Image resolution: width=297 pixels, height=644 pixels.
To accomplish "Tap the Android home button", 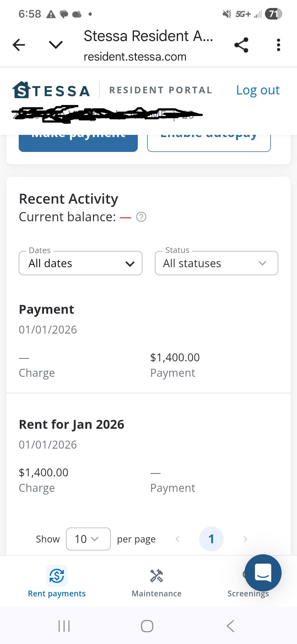I will (147, 626).
